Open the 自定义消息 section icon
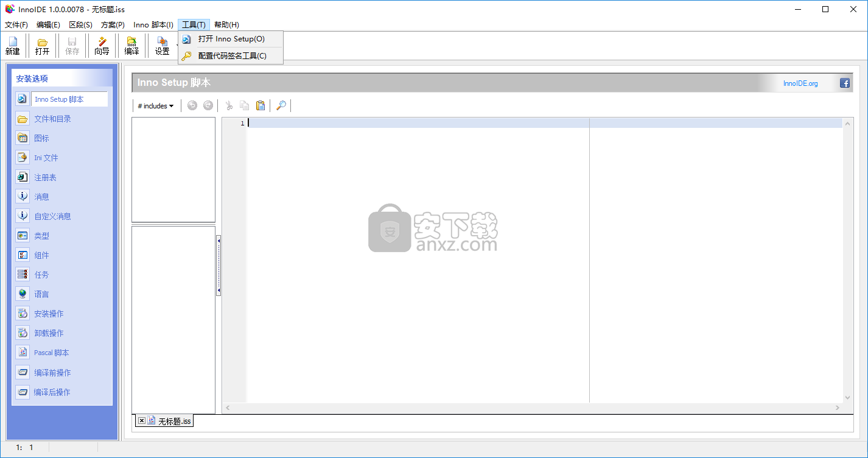Screen dimensions: 868x458 [23, 216]
